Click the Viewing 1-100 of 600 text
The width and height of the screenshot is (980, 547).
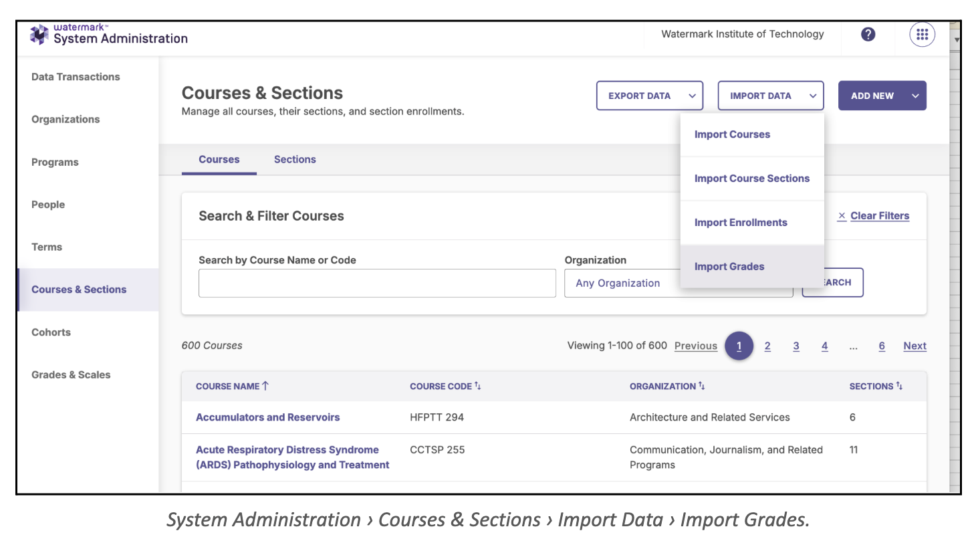click(x=617, y=346)
